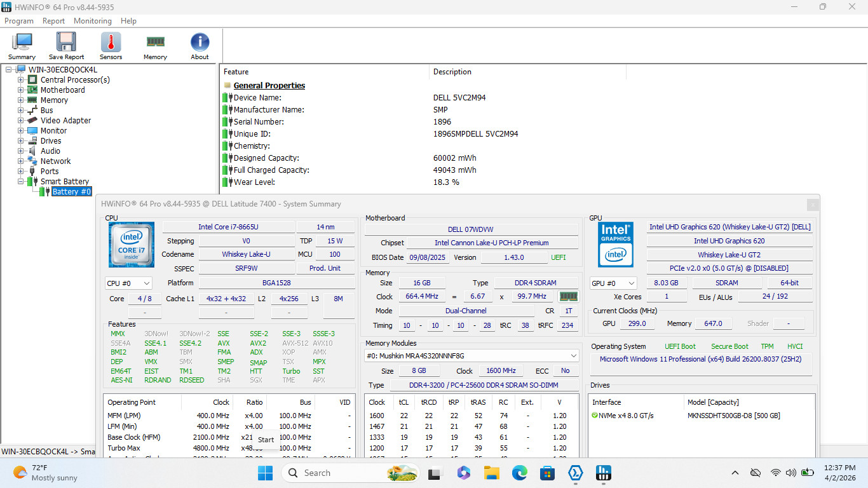
Task: Click the Smart Battery icon in tree
Action: point(32,181)
